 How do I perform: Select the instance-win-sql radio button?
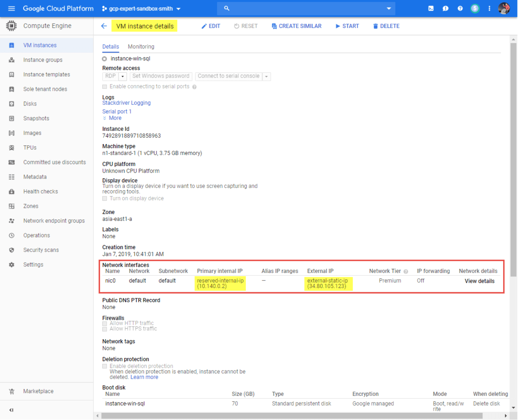click(x=104, y=59)
